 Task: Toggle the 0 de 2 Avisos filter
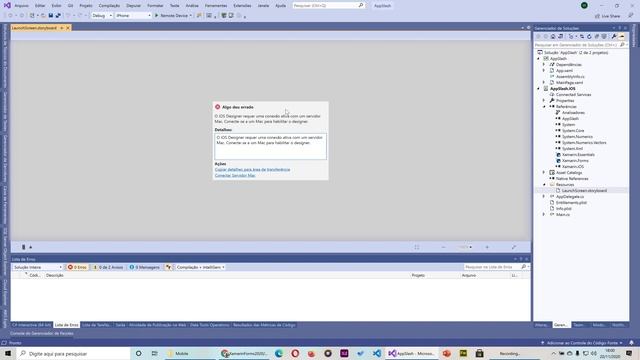[108, 267]
